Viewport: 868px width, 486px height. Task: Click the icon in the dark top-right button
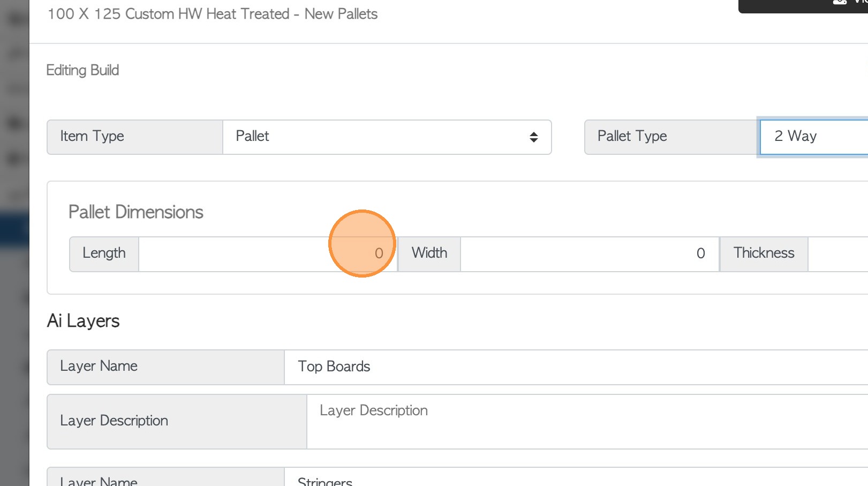pos(839,3)
